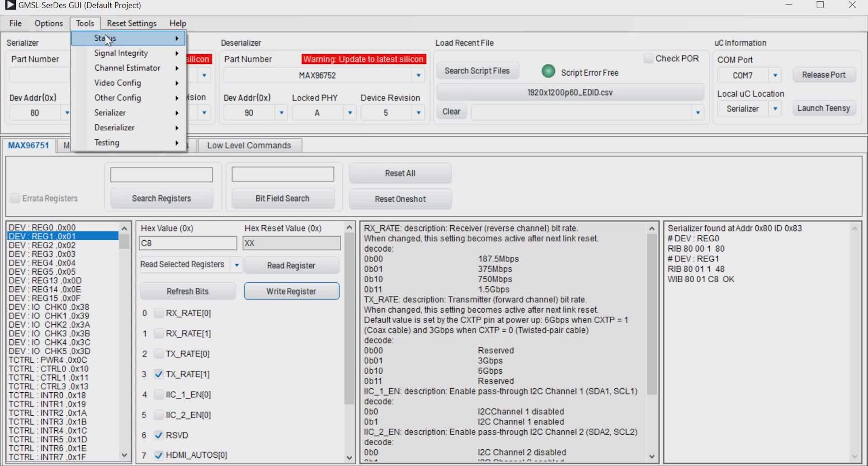Expand the Status submenu in Tools
Image resolution: width=868 pixels, height=466 pixels.
coord(129,38)
